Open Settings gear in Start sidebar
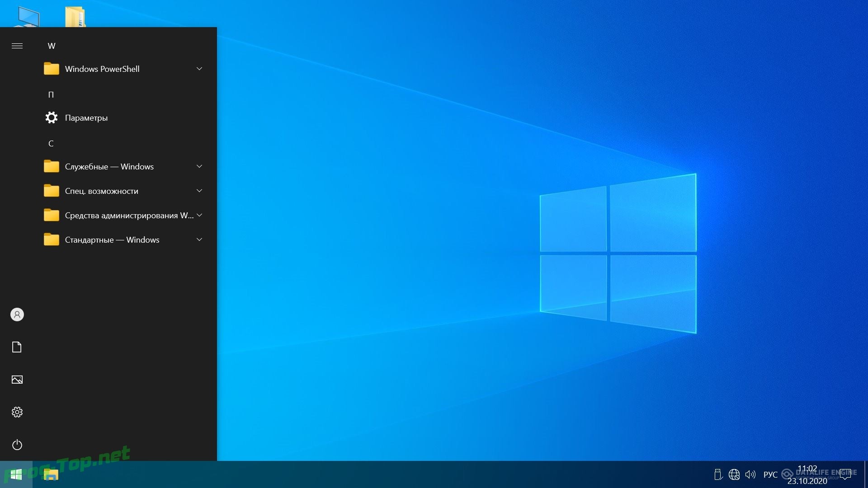The image size is (868, 488). 17,412
